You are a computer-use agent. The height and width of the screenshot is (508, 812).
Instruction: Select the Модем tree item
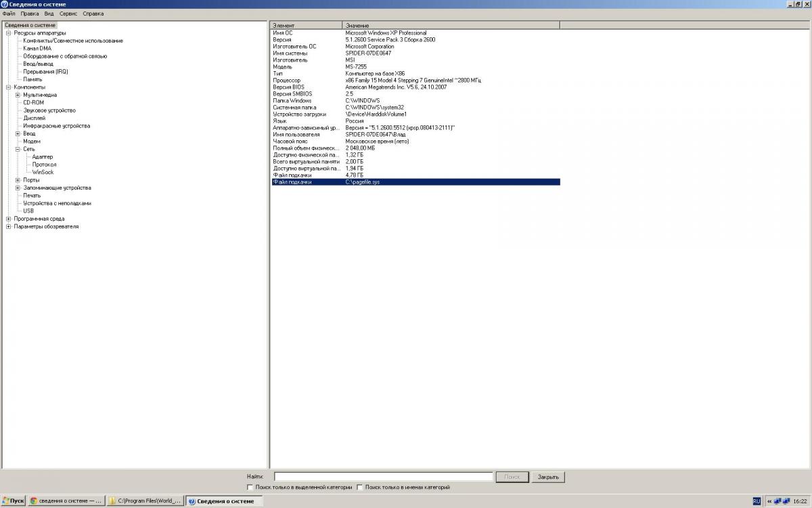[x=32, y=142]
